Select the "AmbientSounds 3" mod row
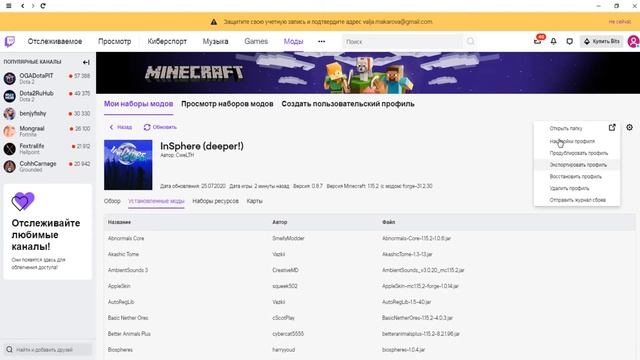The image size is (640, 360). tap(369, 270)
